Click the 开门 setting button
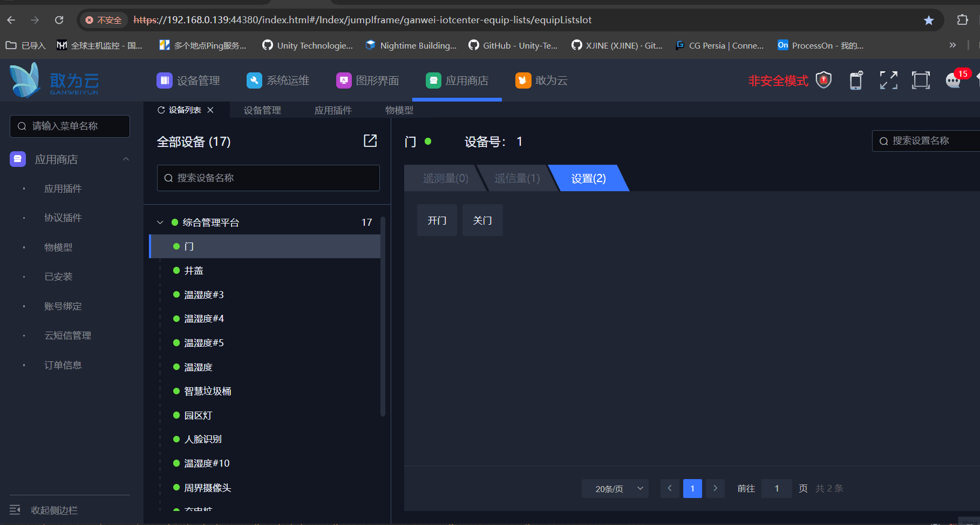 tap(437, 220)
